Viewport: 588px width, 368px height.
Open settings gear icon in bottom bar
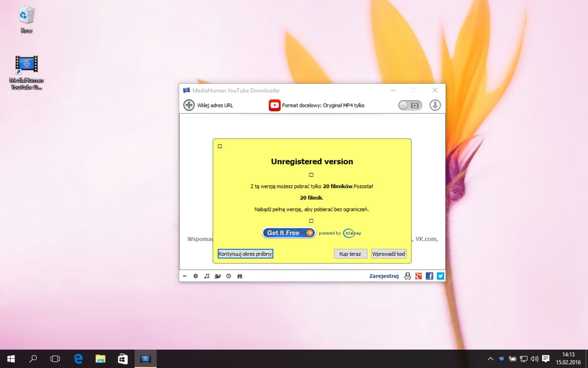196,276
